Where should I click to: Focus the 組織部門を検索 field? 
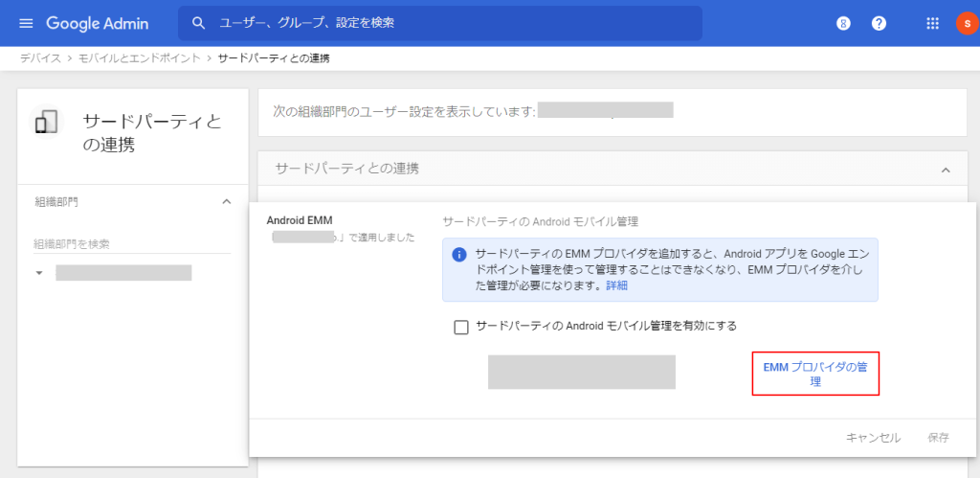coord(132,244)
